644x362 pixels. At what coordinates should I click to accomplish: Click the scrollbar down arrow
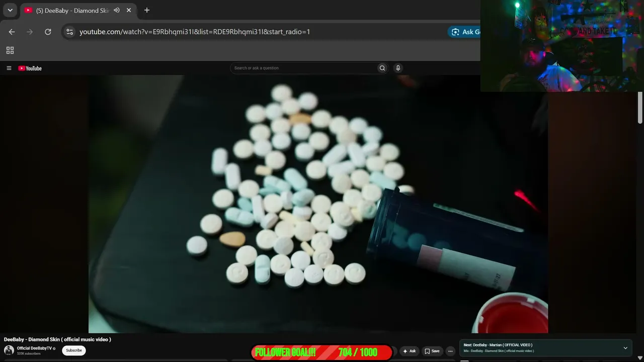(640, 358)
